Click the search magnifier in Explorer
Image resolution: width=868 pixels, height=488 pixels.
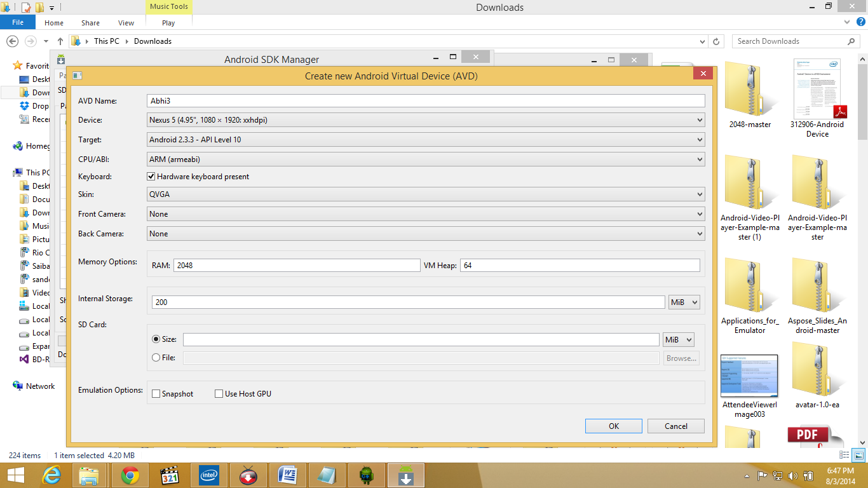[851, 41]
